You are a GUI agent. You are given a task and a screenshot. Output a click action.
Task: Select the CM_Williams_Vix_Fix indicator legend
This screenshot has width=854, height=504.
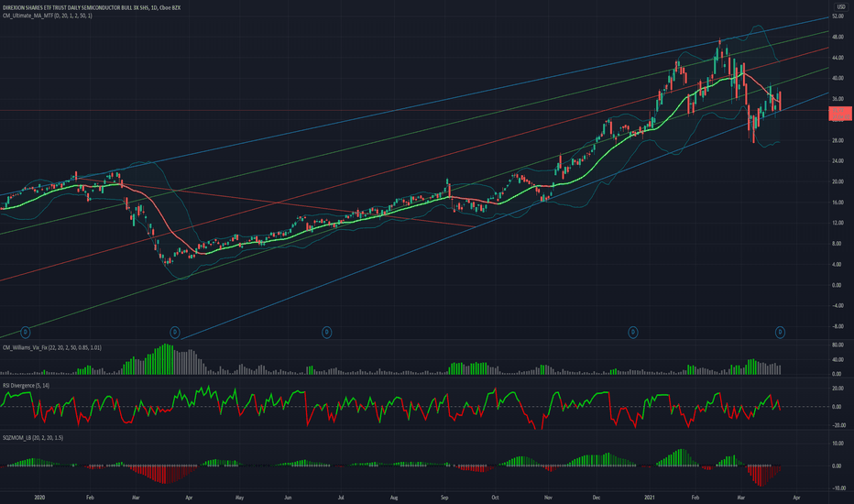point(51,347)
